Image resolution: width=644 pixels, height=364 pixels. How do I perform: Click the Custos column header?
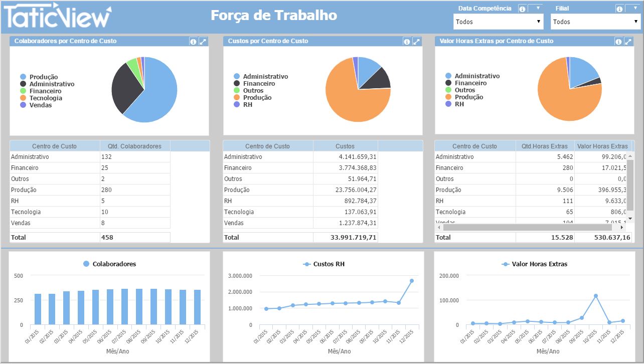pos(345,146)
